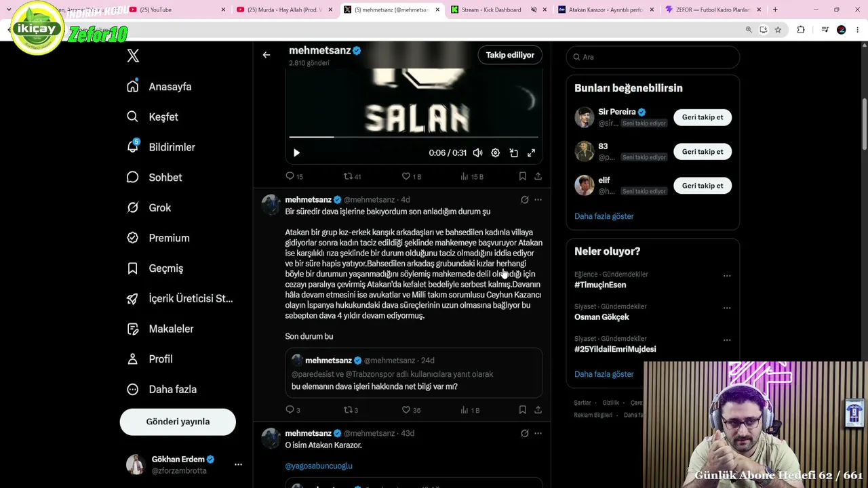Open more options on the 4d post
The image size is (868, 488).
[x=538, y=200]
